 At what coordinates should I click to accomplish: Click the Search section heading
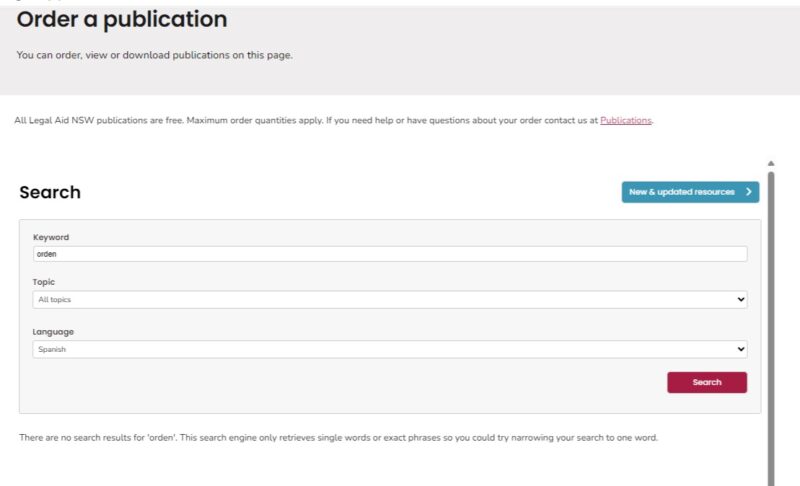[x=50, y=193]
